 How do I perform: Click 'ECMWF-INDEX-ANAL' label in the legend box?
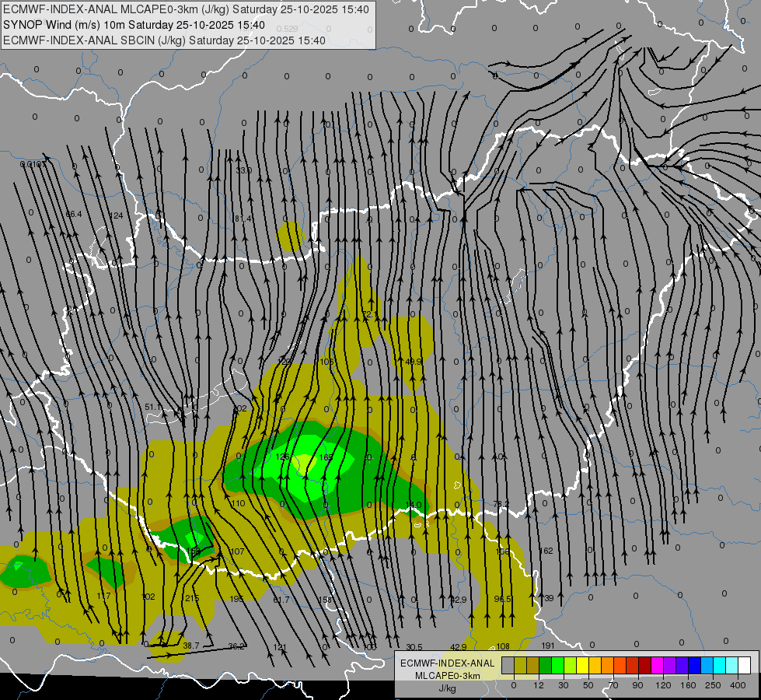coord(447,663)
